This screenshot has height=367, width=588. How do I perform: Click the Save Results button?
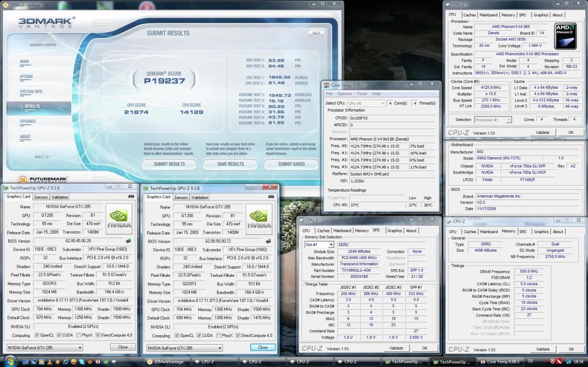click(x=230, y=164)
